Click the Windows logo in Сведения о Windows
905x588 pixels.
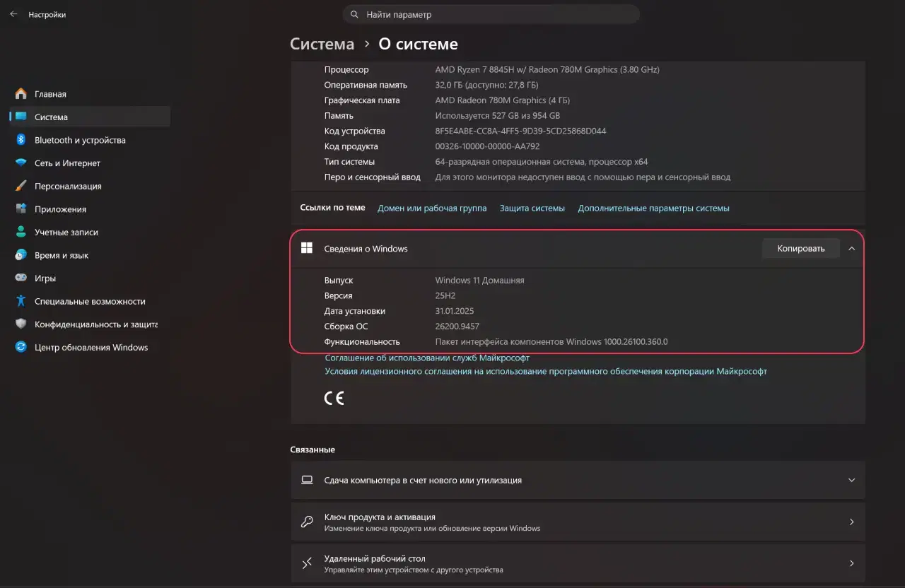click(307, 248)
